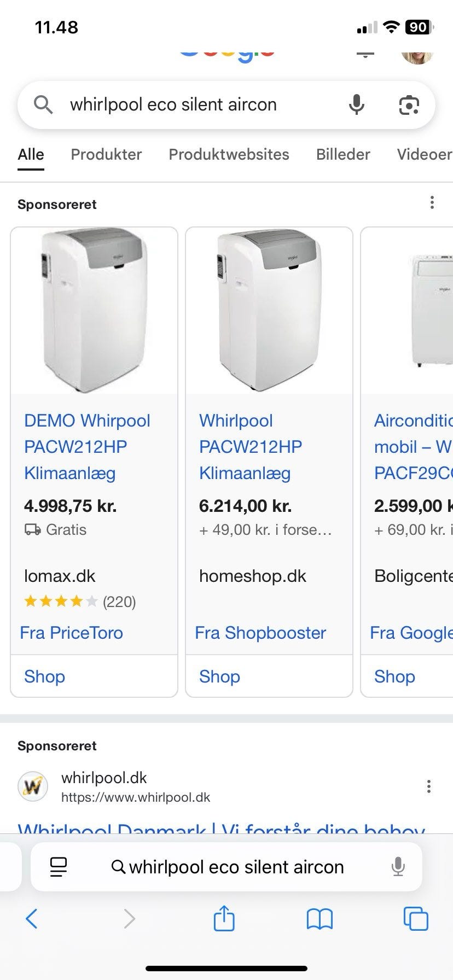Open DEMO Whirpool PACW212HP Klimaanlæg link
Image resolution: width=453 pixels, height=980 pixels.
pos(87,446)
